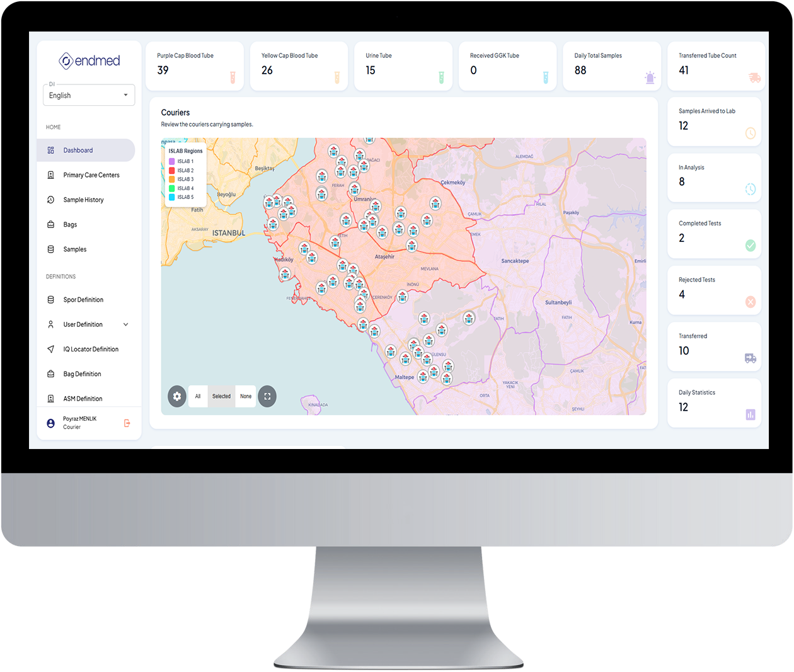Open the Primary Care Centers page
The width and height of the screenshot is (794, 672).
pos(91,175)
